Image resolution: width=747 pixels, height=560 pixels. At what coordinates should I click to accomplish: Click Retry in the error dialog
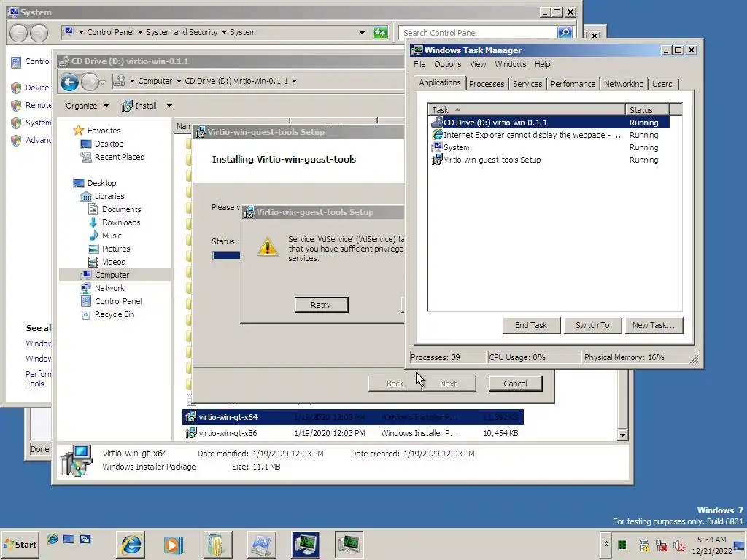[x=321, y=305]
